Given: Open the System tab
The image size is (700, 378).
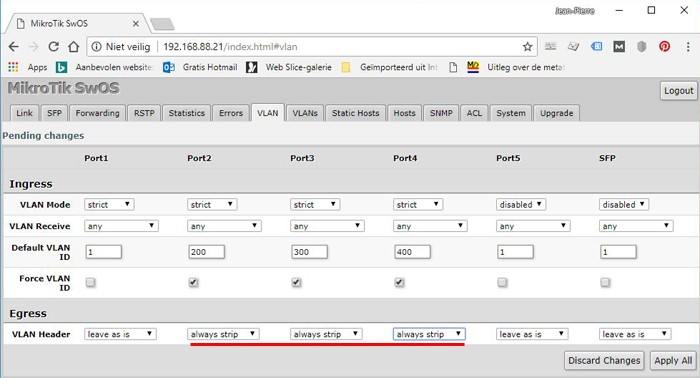Looking at the screenshot, I should pos(511,113).
